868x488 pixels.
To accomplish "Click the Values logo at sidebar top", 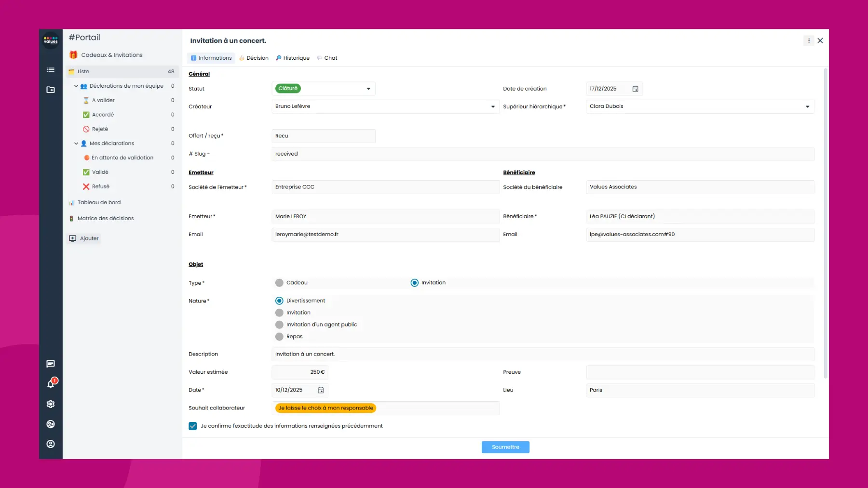I will click(50, 40).
